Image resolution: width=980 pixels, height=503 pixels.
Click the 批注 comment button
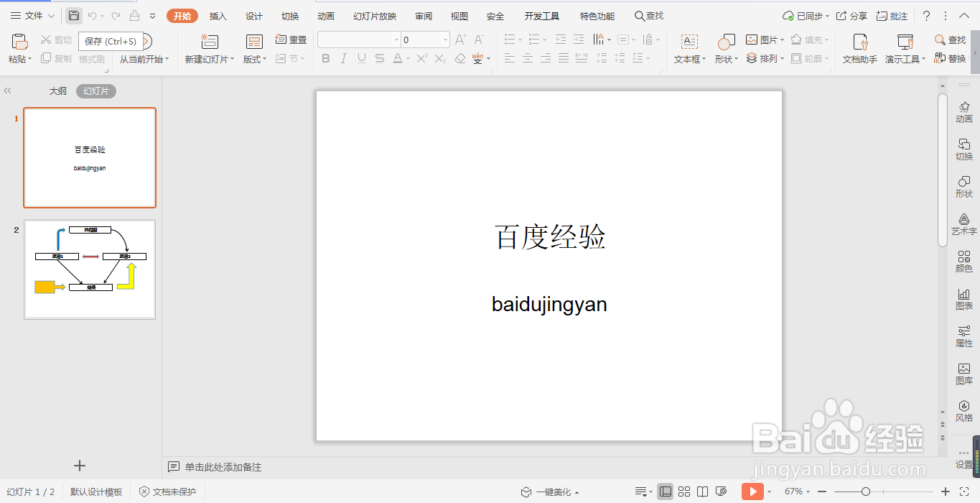tap(892, 16)
